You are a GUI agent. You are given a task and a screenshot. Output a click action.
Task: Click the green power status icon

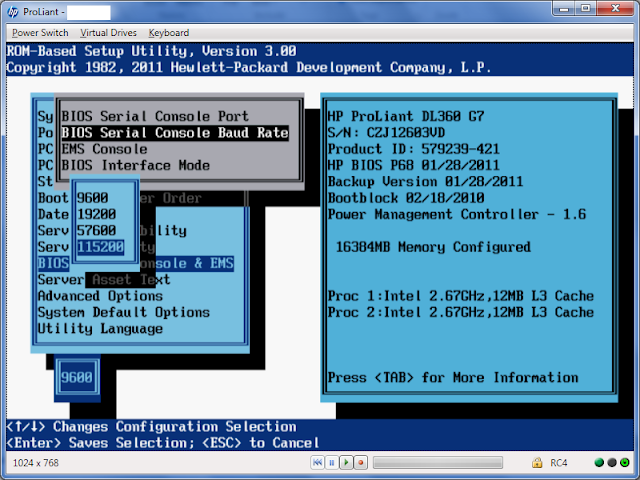624,462
